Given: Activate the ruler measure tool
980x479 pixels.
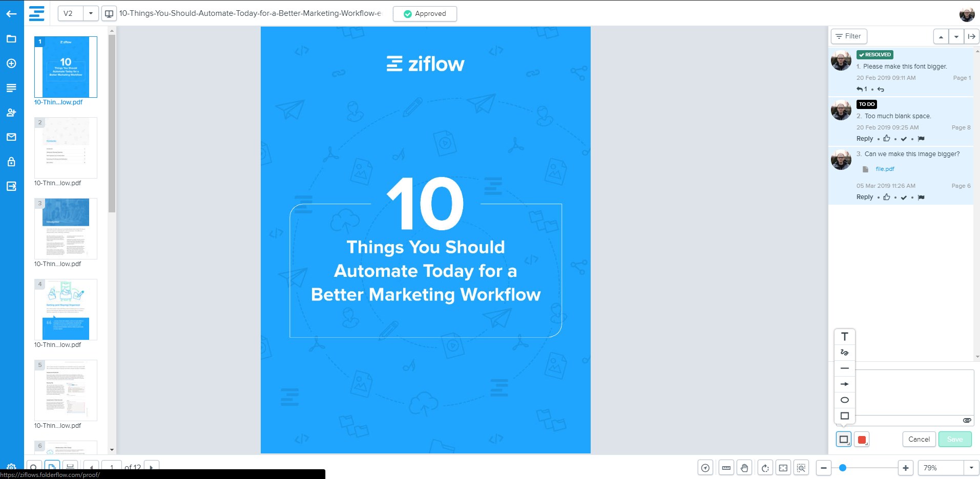Looking at the screenshot, I should pyautogui.click(x=726, y=468).
